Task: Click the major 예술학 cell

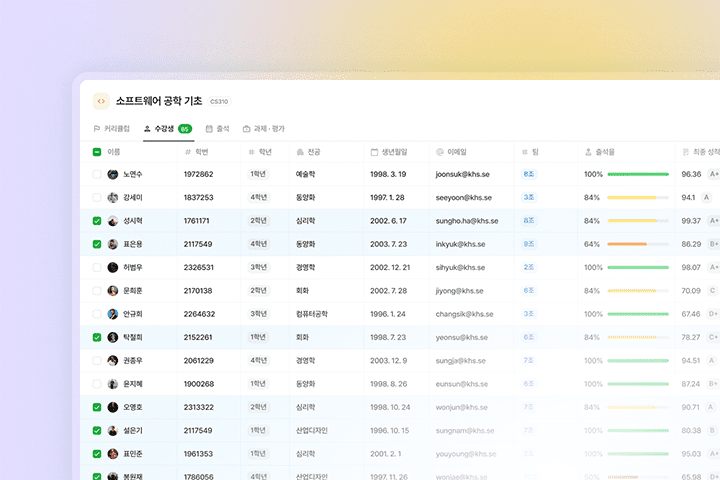Action: pos(305,174)
